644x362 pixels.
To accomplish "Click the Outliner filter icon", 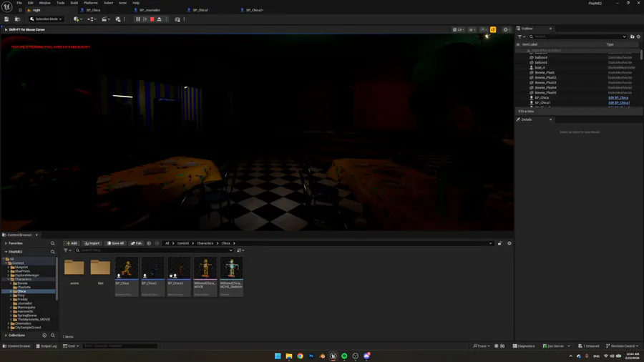I will click(521, 36).
